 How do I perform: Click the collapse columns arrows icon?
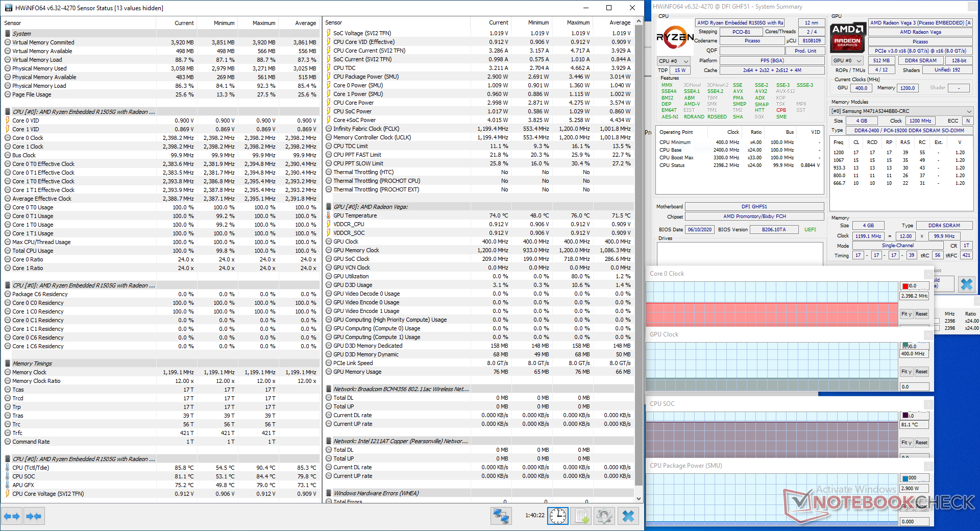(x=34, y=517)
